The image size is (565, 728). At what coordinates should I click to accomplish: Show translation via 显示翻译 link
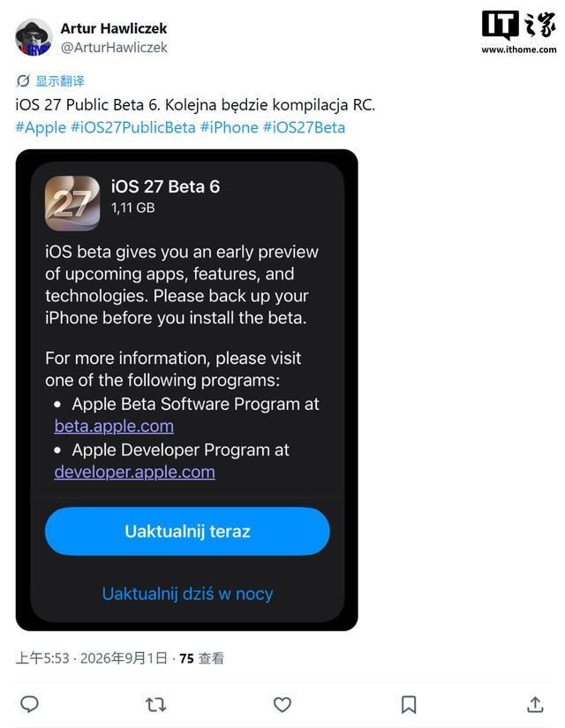point(60,81)
